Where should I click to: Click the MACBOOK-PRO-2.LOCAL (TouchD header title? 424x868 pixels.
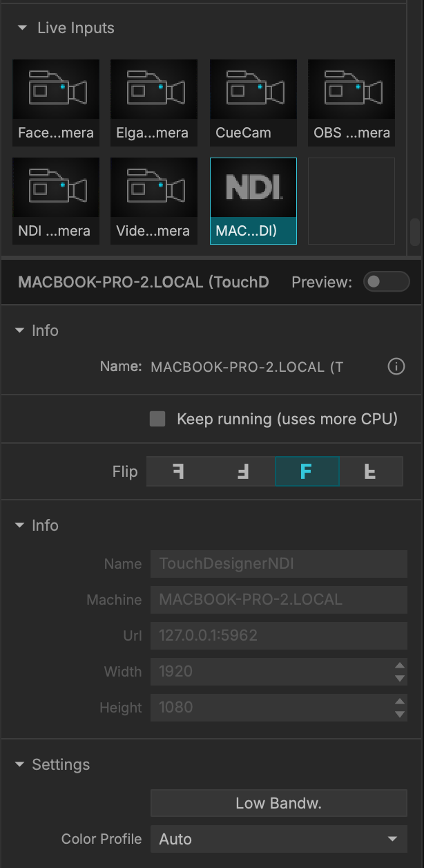tap(144, 282)
